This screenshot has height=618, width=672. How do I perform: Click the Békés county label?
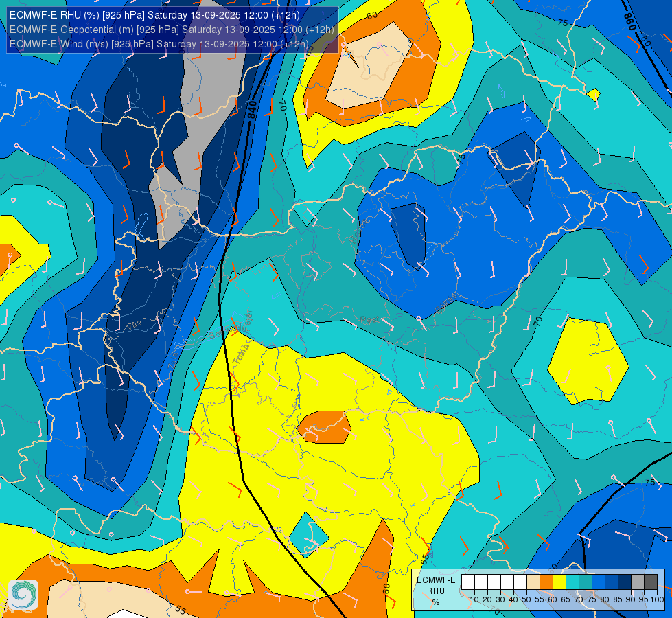[445, 304]
